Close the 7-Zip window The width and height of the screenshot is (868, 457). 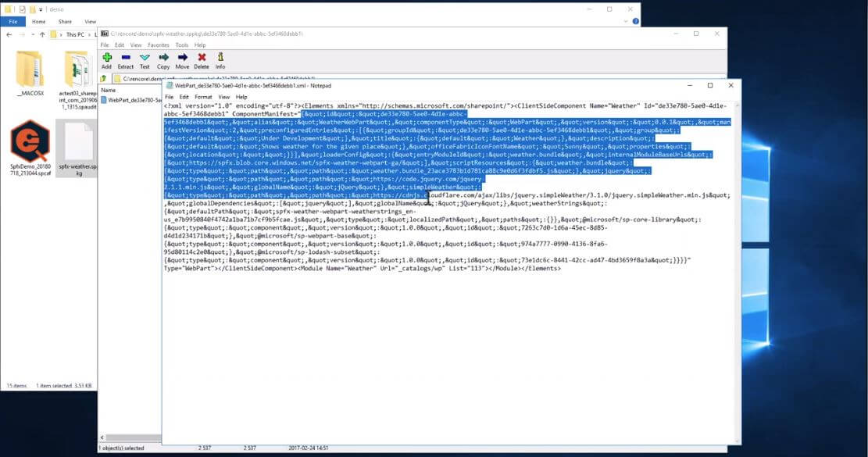(717, 34)
